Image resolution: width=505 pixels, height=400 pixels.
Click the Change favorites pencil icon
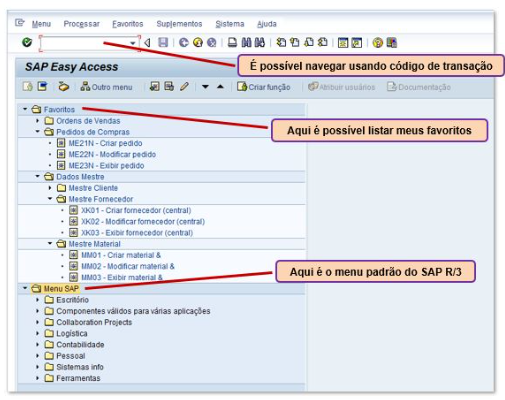pos(184,87)
